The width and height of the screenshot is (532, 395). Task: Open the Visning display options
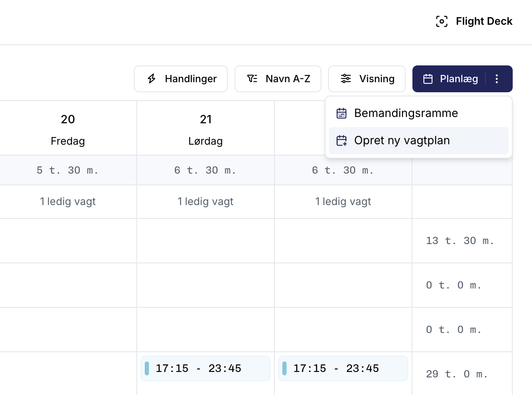point(367,79)
